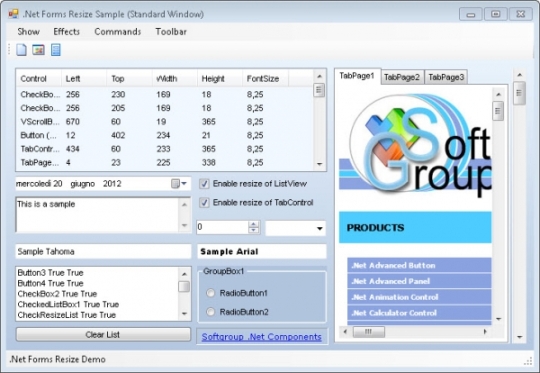
Task: Select the TabPage... row in the list
Action: tap(165, 162)
